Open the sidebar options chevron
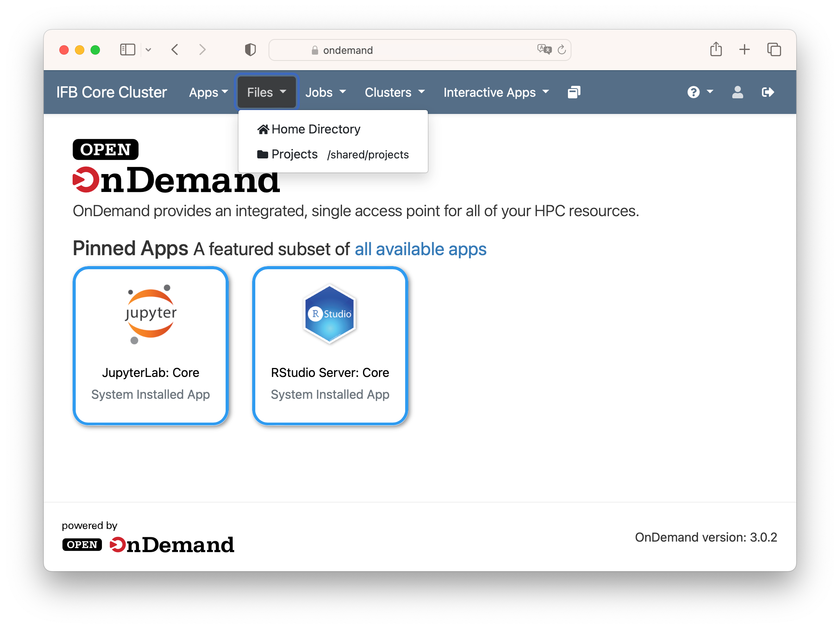 (148, 50)
